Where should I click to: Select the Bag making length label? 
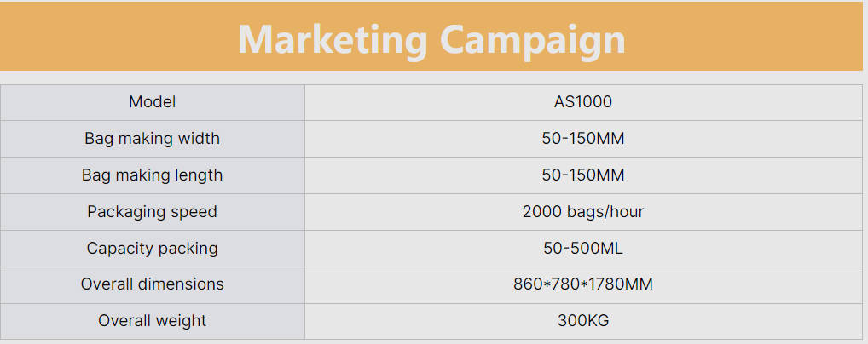[152, 175]
